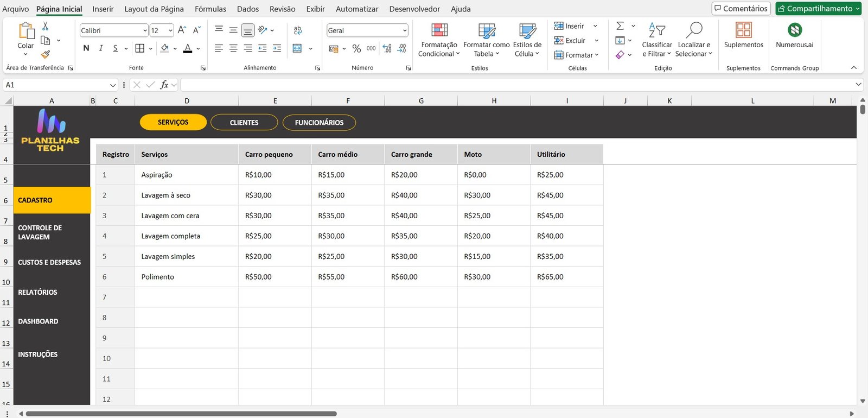Increase font size with the large A icon
This screenshot has width=868, height=418.
click(182, 30)
